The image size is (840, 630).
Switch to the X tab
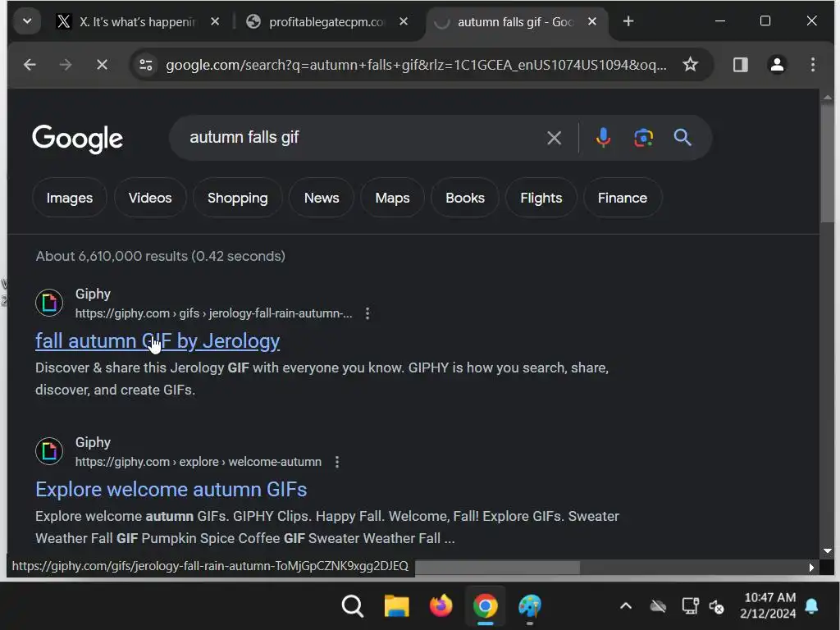[138, 22]
